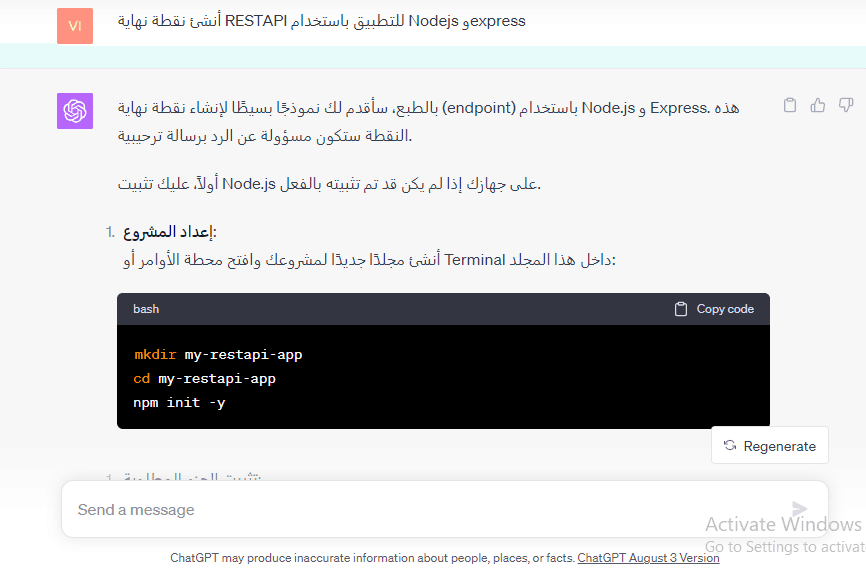Click the ChatGPT logo avatar
The image size is (866, 578).
(75, 111)
